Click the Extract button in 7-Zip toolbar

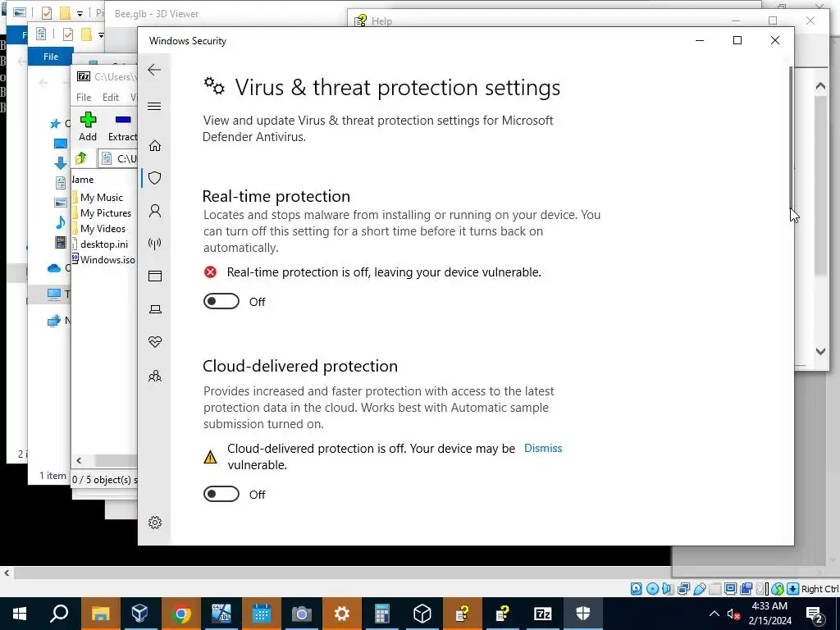pos(123,126)
